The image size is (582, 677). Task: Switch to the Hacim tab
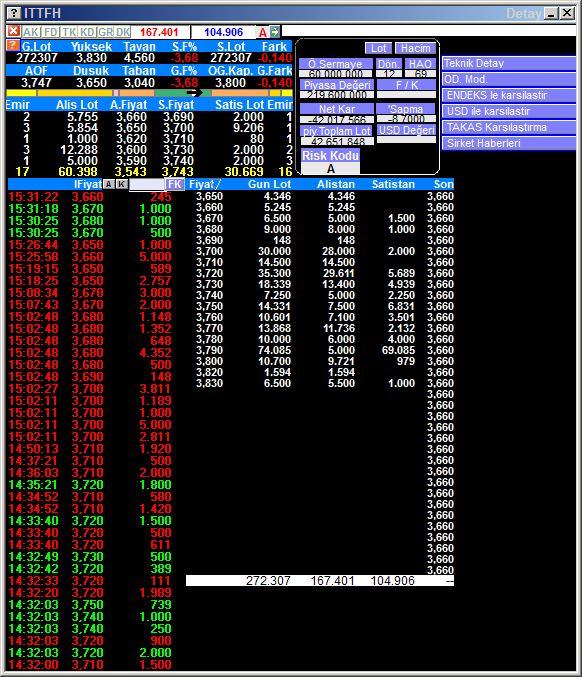(x=415, y=48)
